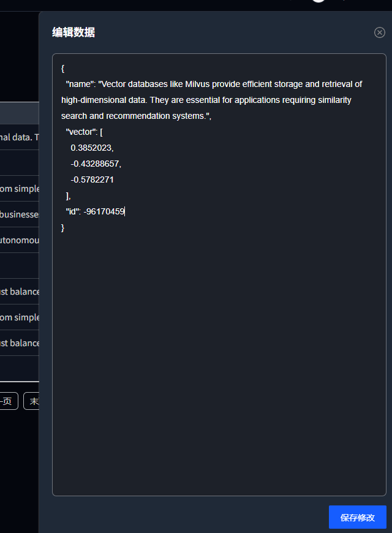Screen dimensions: 392x533
Task: Click the user avatar in top bar
Action: (x=318, y=1)
